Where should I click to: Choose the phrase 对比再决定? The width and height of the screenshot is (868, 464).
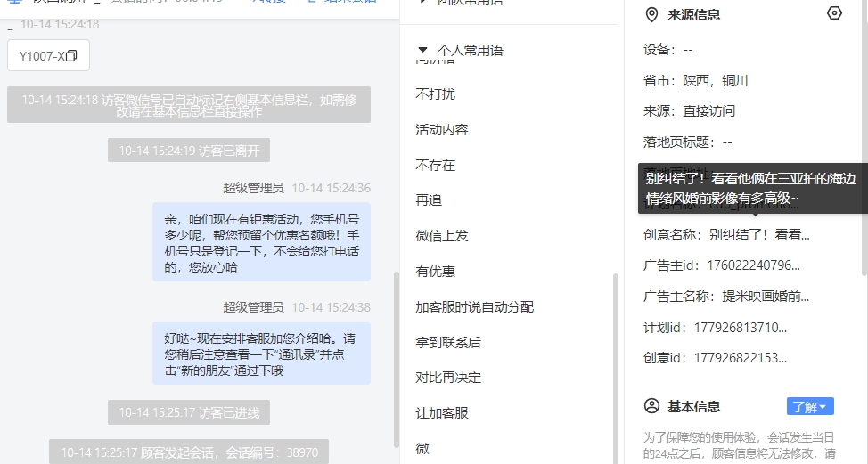[448, 378]
